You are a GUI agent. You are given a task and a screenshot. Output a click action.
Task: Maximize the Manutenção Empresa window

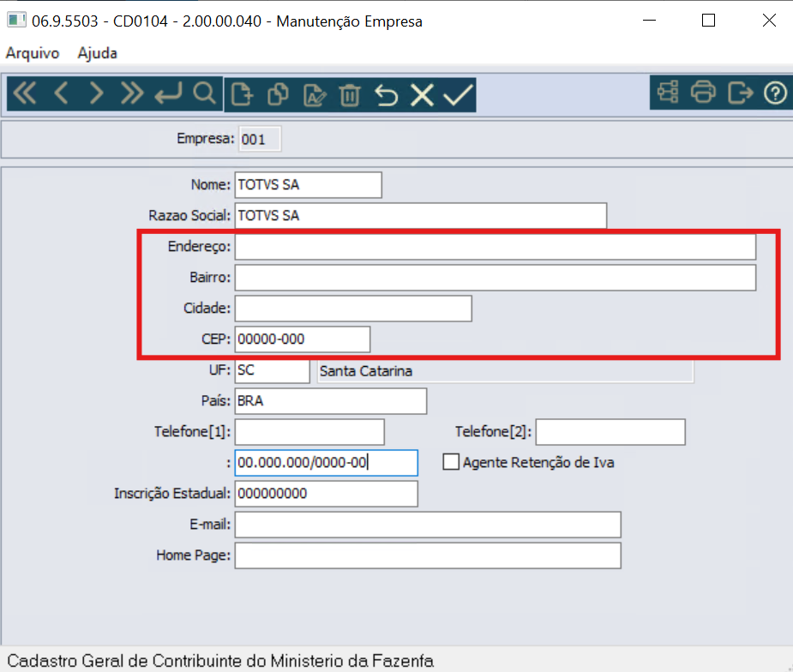point(708,21)
